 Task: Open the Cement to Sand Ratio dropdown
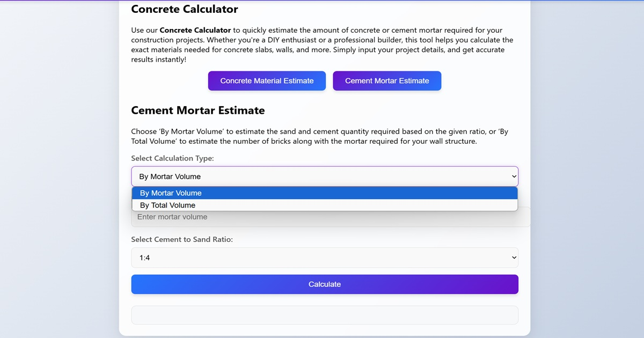tap(325, 258)
